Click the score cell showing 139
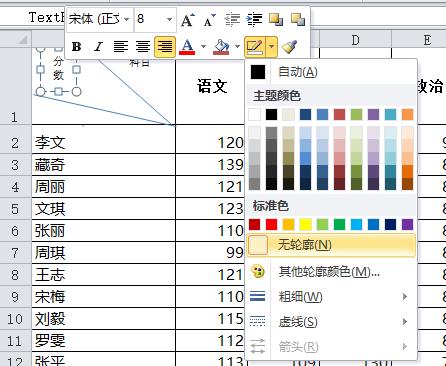This screenshot has width=446, height=366. tap(211, 165)
